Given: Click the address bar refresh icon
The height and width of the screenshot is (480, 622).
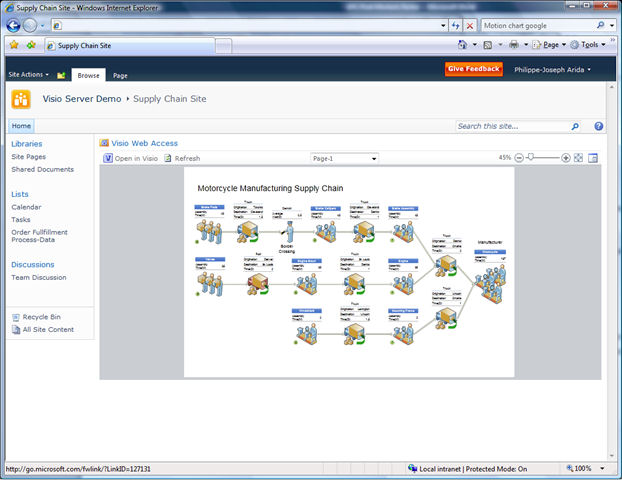Looking at the screenshot, I should 455,26.
